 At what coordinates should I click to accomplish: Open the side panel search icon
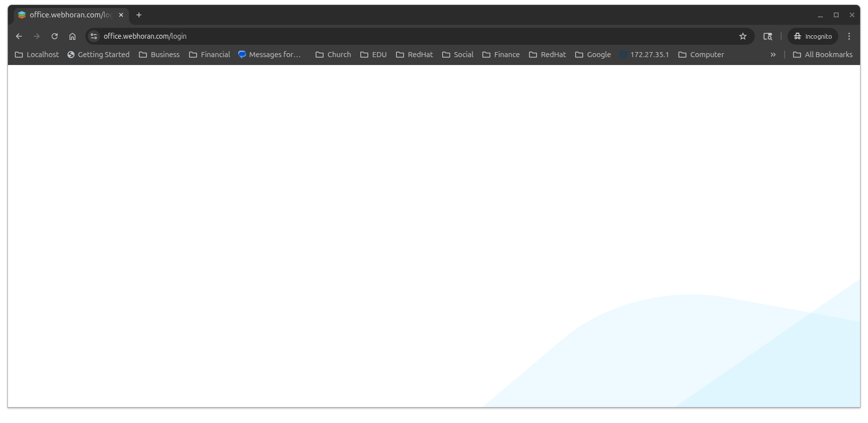768,36
